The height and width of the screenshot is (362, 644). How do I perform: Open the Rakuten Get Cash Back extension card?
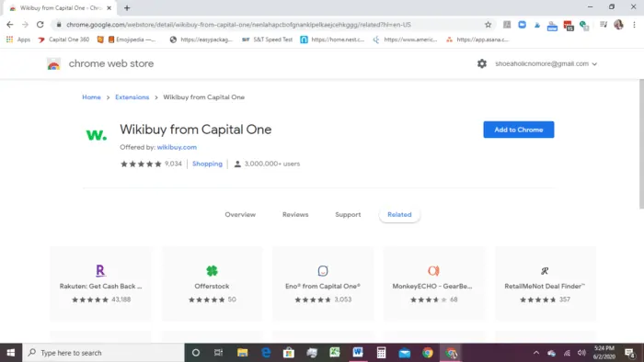pos(100,283)
